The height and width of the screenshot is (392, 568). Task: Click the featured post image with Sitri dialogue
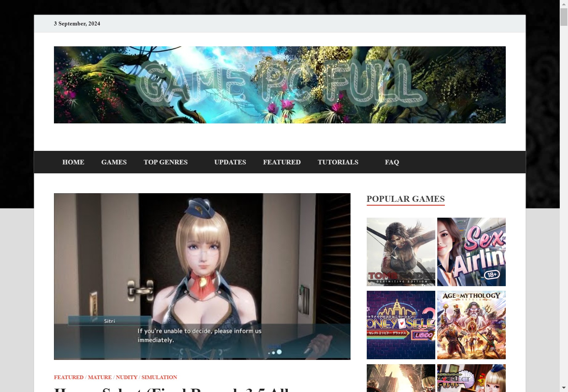202,276
